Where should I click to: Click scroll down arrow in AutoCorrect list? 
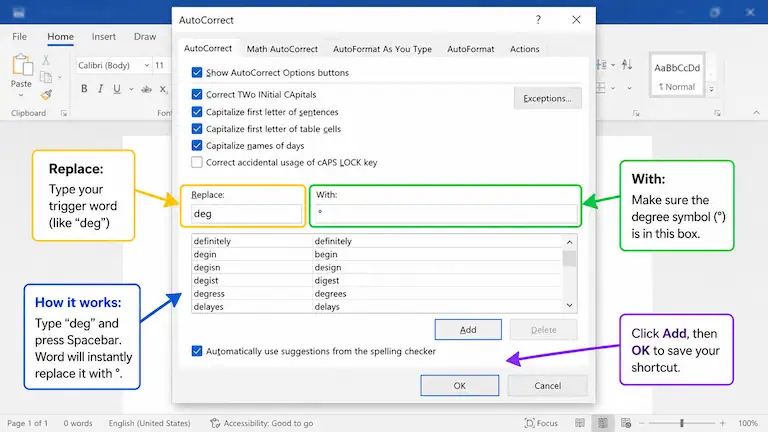point(569,305)
